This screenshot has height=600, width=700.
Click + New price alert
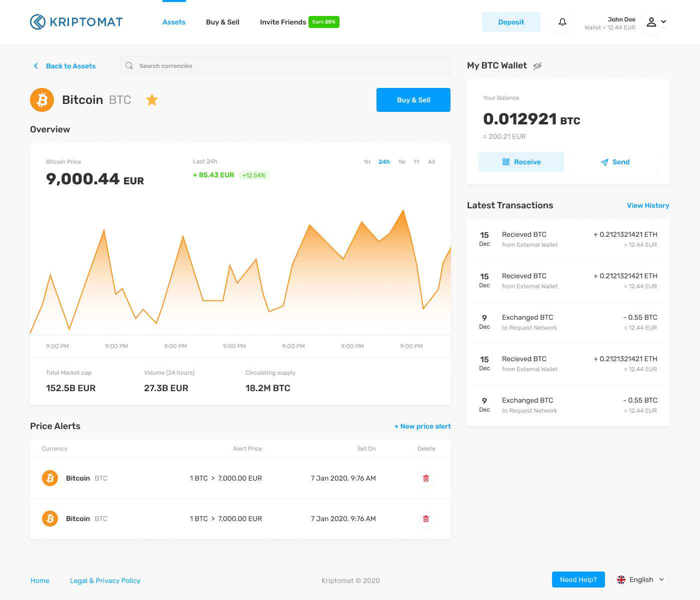click(x=422, y=426)
